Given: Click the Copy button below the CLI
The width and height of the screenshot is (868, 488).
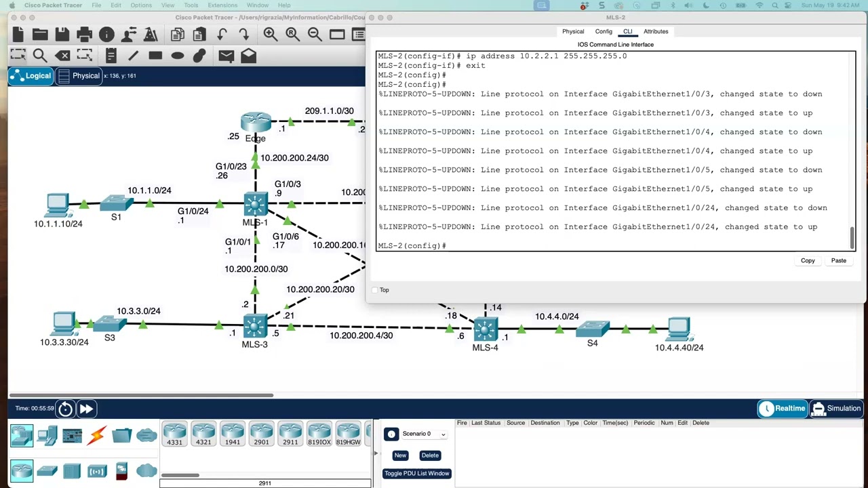Looking at the screenshot, I should (808, 260).
